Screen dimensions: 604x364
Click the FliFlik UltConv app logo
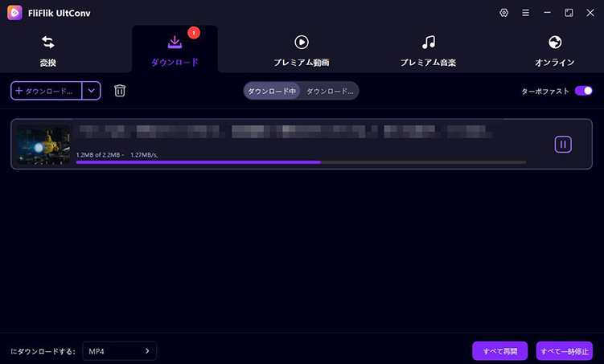click(14, 13)
